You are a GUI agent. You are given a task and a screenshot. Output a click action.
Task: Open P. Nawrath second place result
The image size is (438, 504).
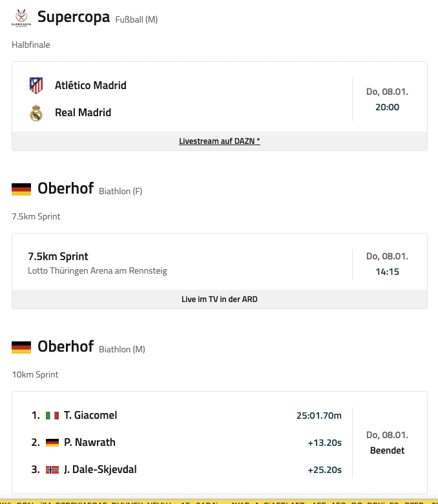coord(89,443)
